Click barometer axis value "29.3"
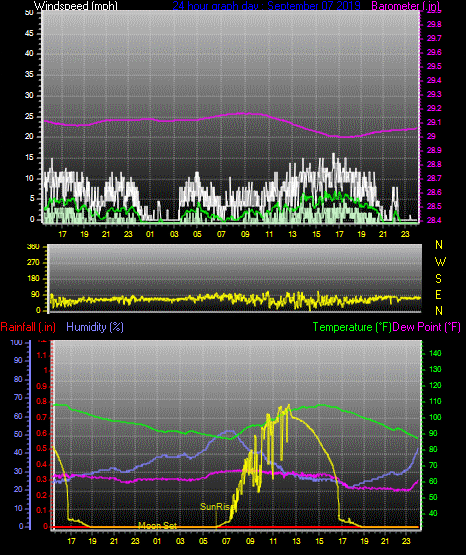466x555 pixels. (434, 94)
